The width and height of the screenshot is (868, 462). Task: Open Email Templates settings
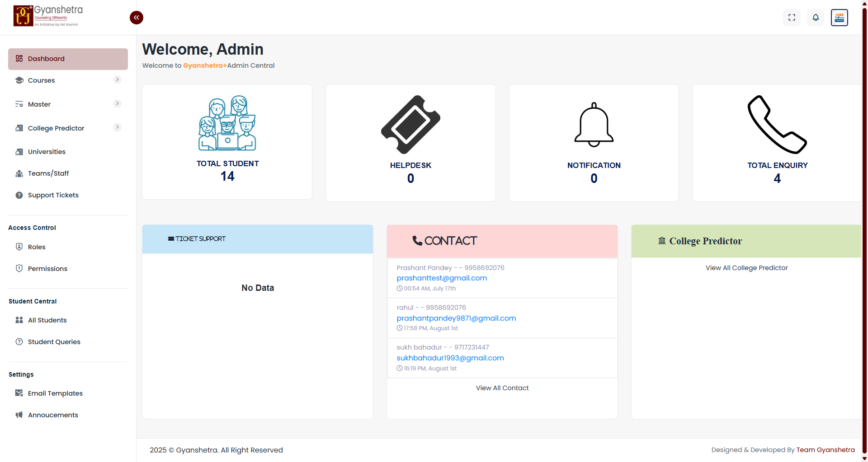tap(68, 393)
